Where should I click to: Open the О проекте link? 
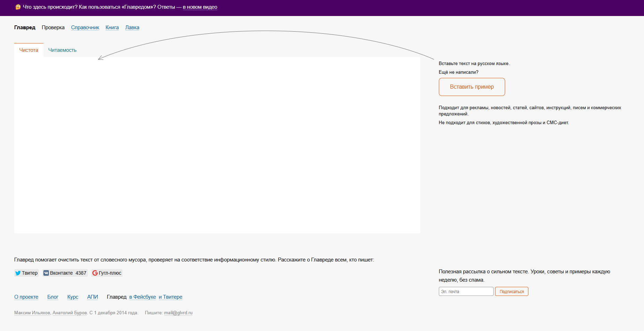26,297
